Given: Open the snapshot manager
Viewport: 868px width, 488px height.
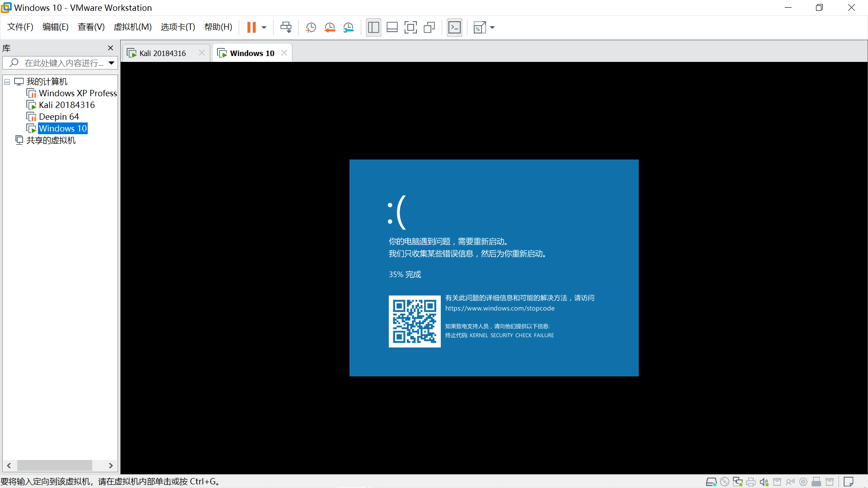Looking at the screenshot, I should pyautogui.click(x=348, y=28).
